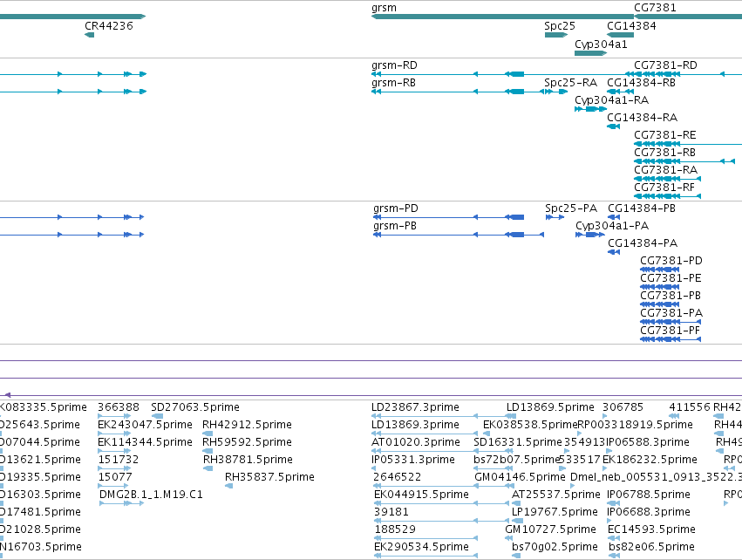This screenshot has height=560, width=742.
Task: Open the CG7381-RD transcript label
Action: coord(665,65)
